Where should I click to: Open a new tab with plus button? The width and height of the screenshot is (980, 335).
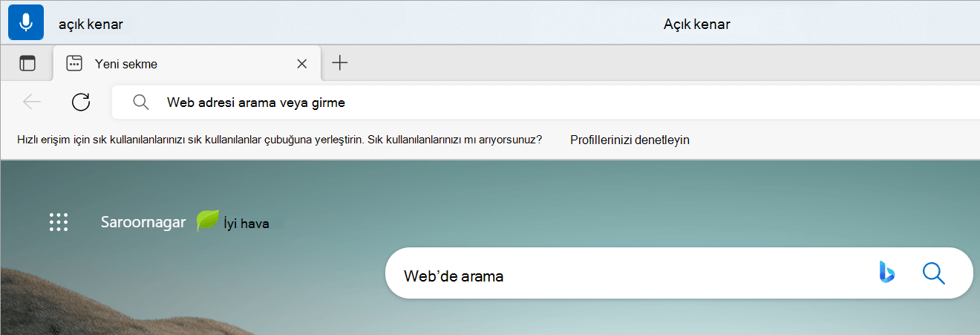point(339,63)
